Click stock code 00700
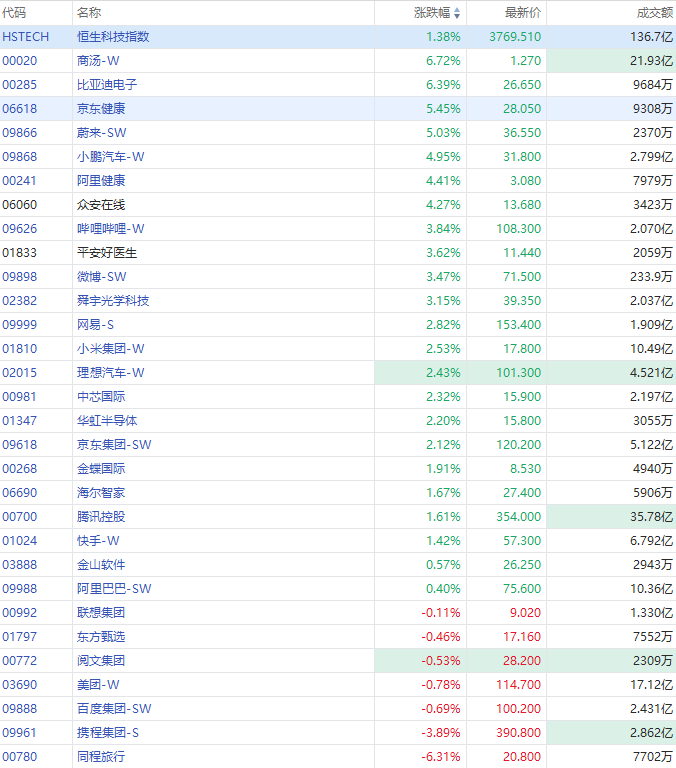This screenshot has width=676, height=768. tap(20, 517)
